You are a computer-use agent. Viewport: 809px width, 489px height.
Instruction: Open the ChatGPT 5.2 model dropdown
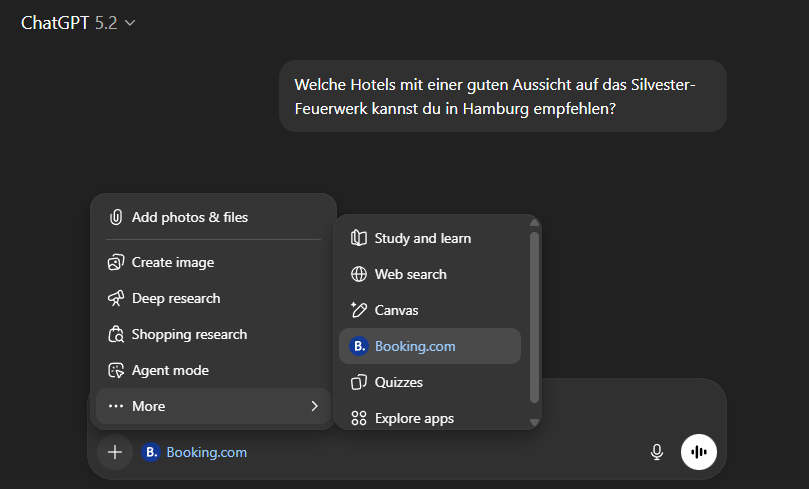pyautogui.click(x=78, y=23)
